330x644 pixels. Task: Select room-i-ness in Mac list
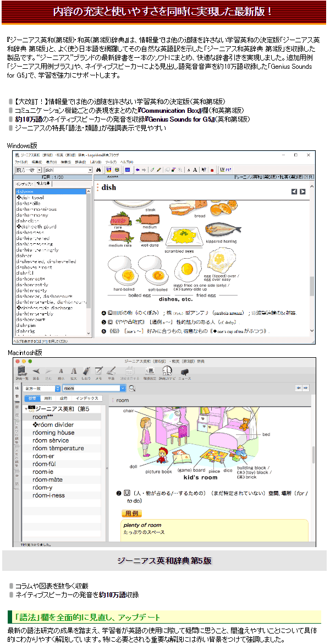pos(48,495)
